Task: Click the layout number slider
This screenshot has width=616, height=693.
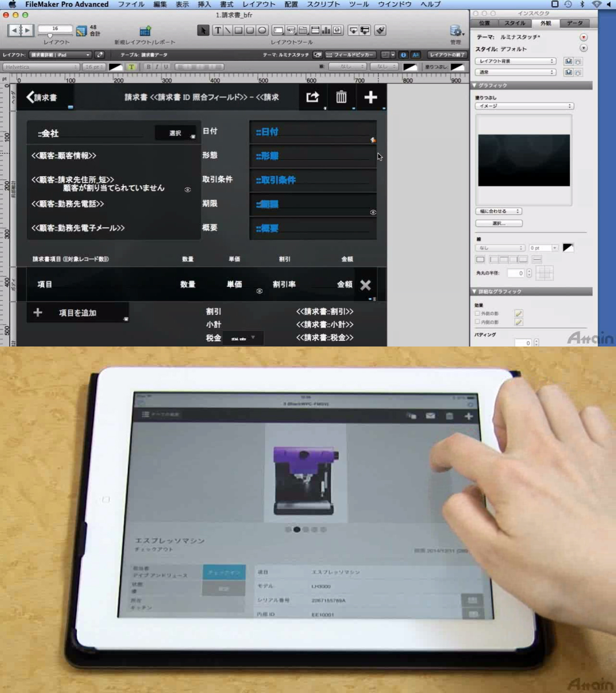Action: tap(55, 35)
